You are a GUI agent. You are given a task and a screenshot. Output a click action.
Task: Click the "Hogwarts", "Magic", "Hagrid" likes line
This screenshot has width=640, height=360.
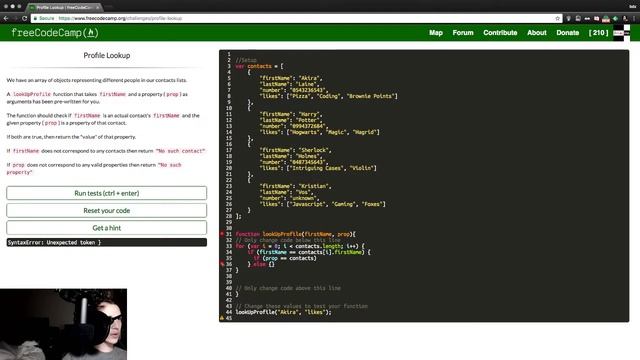pos(320,132)
